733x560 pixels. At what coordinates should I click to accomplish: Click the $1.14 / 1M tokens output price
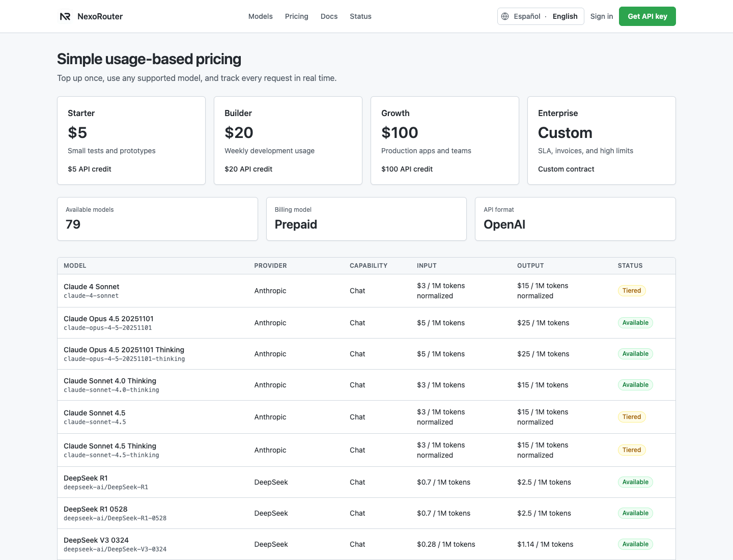(x=545, y=544)
